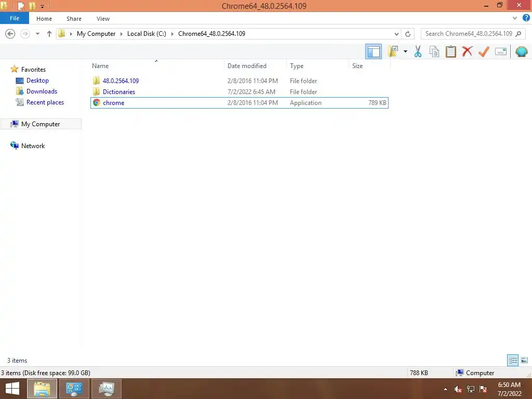Sort by the Date modified column header
The image size is (532, 399).
(255, 66)
